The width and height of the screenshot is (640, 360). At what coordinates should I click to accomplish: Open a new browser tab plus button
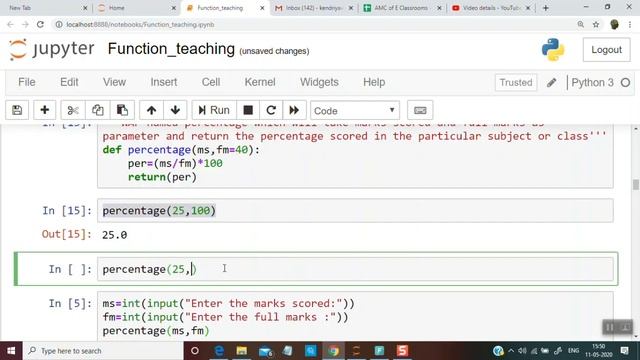(x=546, y=8)
